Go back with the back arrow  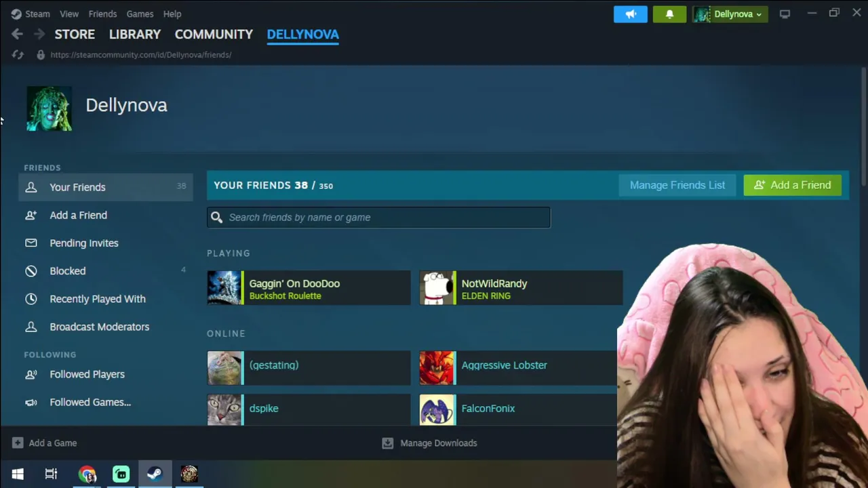[x=17, y=34]
